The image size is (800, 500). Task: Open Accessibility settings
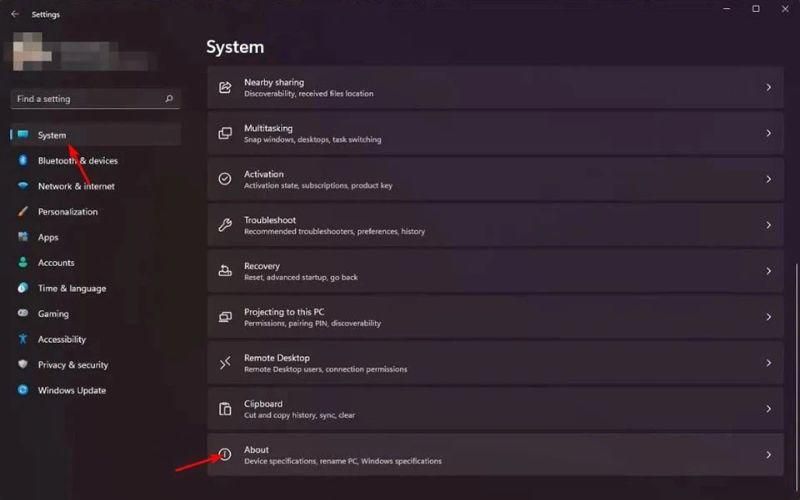click(95, 339)
